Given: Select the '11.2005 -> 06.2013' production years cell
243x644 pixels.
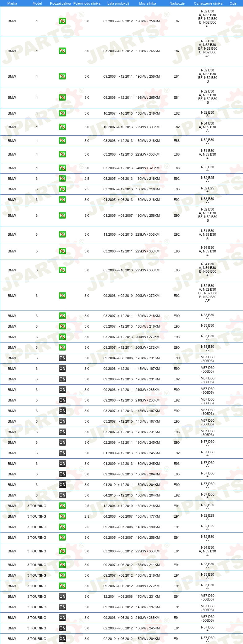Looking at the screenshot, I should click(118, 234).
